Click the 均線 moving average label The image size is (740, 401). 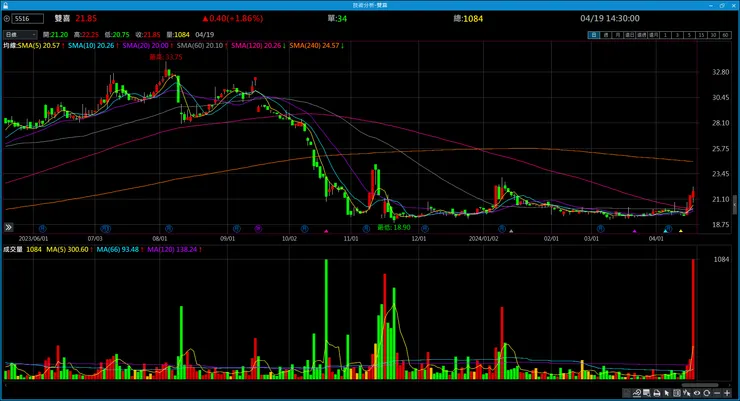pos(10,45)
